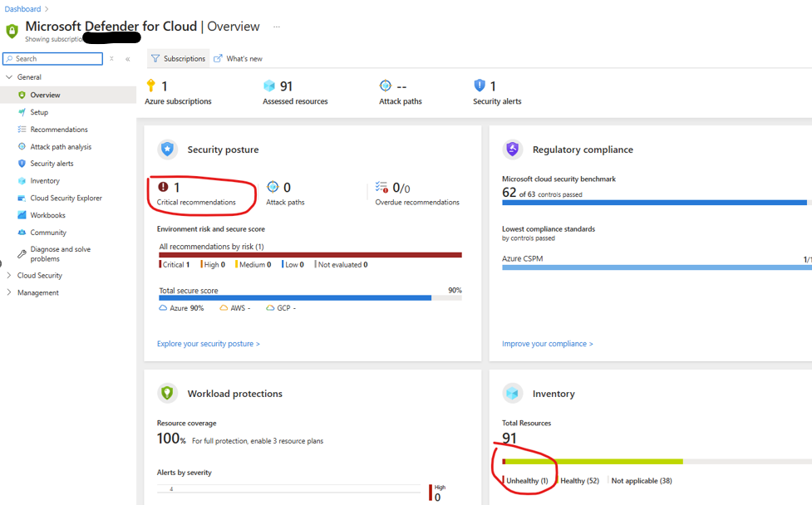Click the Dashboard breadcrumb link
The height and width of the screenshot is (505, 812).
pos(22,9)
